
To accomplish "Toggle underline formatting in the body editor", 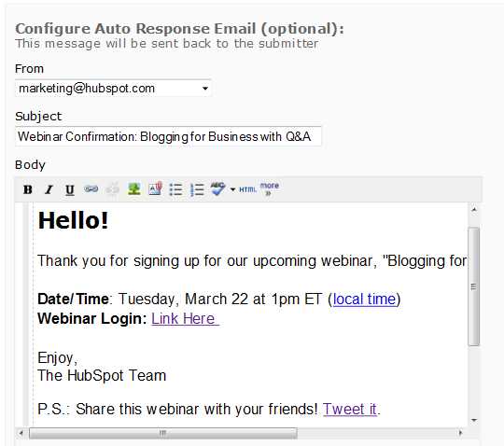I will click(x=70, y=190).
